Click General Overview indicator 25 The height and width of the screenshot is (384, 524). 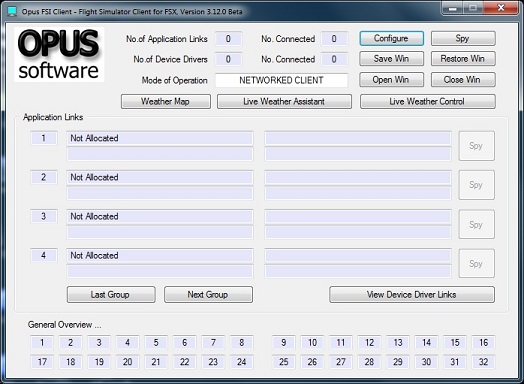284,362
